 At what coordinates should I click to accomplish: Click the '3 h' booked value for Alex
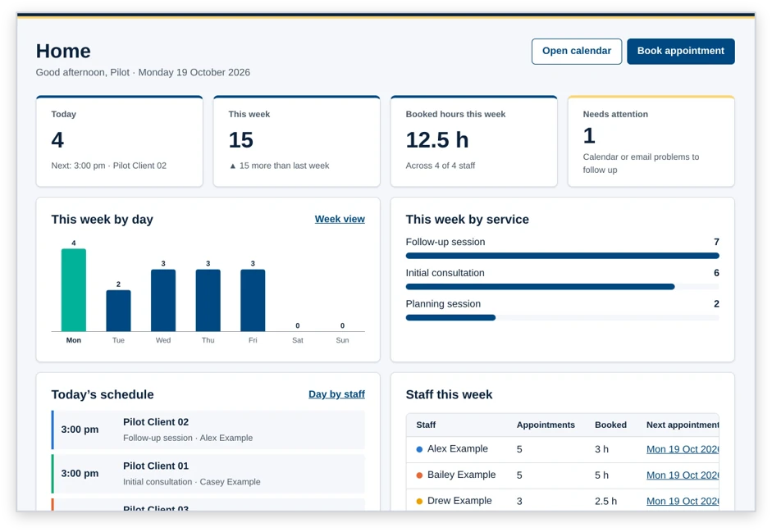click(x=601, y=449)
